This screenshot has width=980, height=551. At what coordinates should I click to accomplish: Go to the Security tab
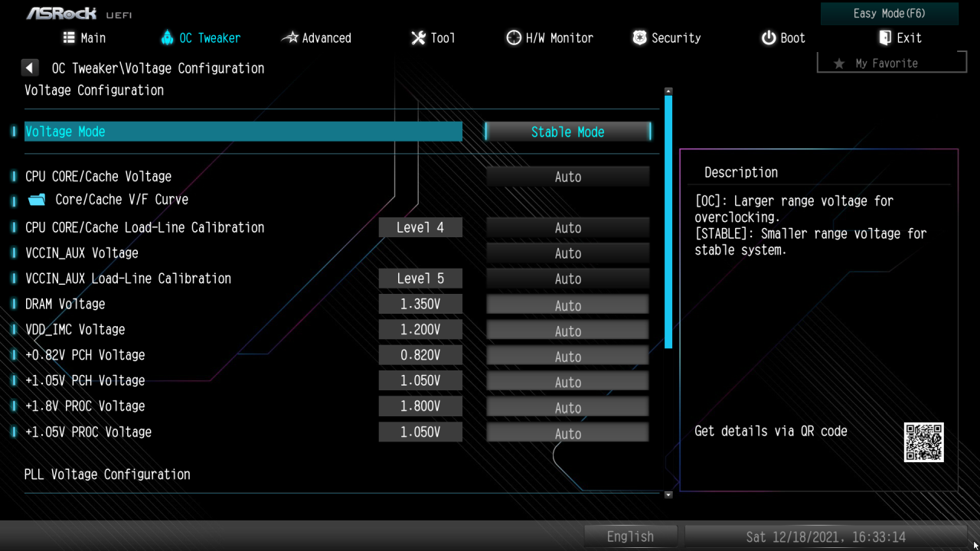(x=667, y=37)
